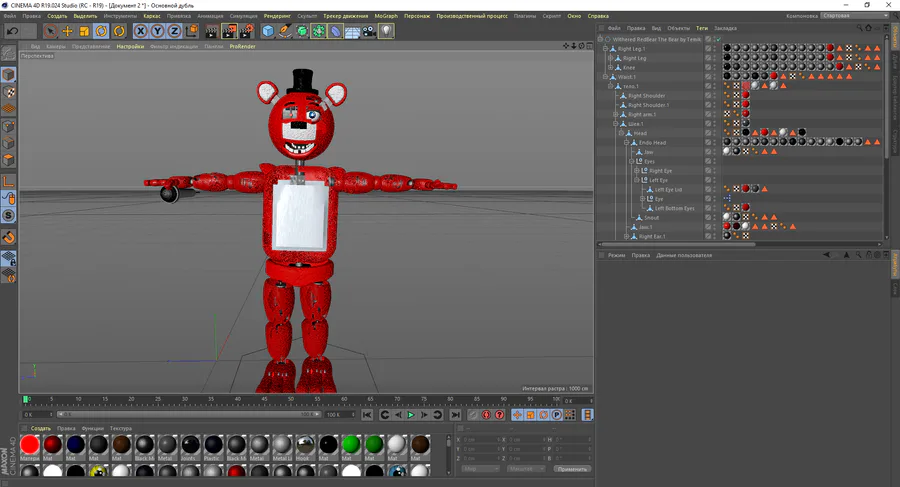Image resolution: width=900 pixels, height=487 pixels.
Task: Open the coordinate system cube icon
Action: click(x=192, y=31)
